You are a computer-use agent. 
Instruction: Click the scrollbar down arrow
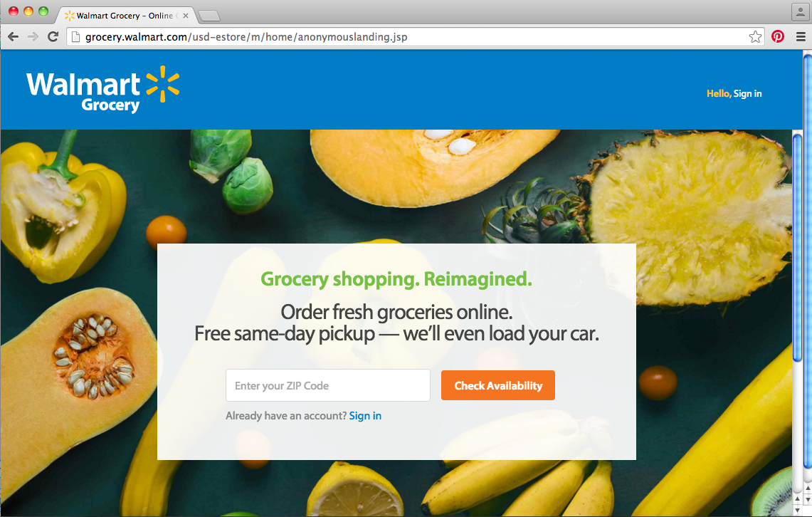[x=798, y=511]
